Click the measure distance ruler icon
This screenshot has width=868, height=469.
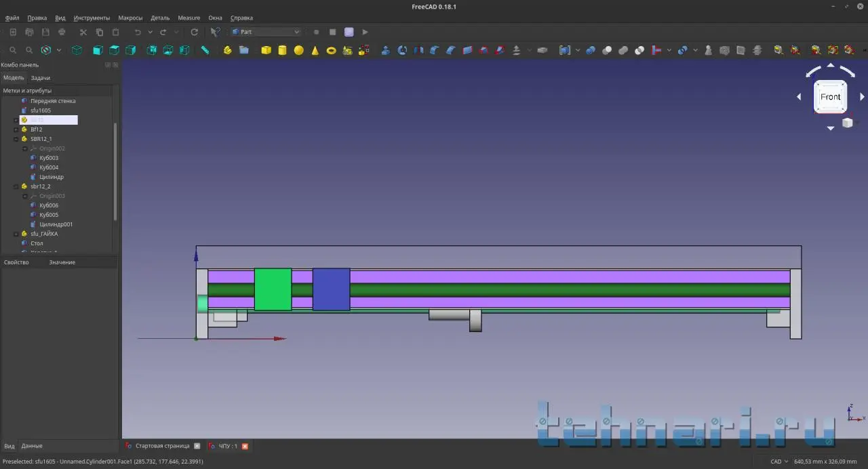click(205, 50)
